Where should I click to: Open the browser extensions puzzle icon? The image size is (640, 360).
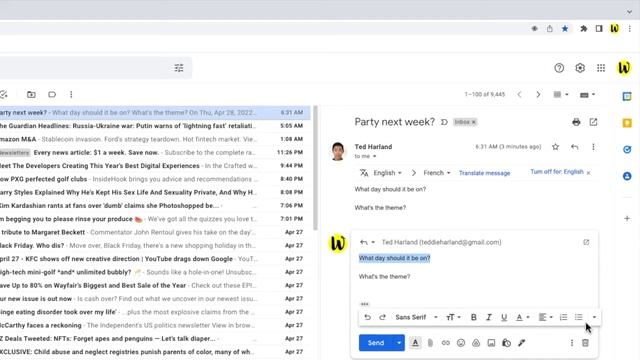pos(583,29)
